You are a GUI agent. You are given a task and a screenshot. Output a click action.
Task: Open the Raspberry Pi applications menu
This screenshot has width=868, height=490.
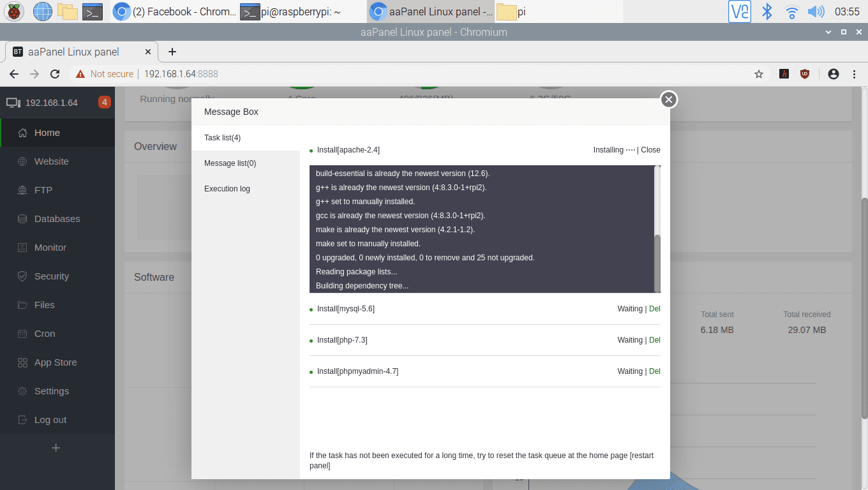point(14,11)
